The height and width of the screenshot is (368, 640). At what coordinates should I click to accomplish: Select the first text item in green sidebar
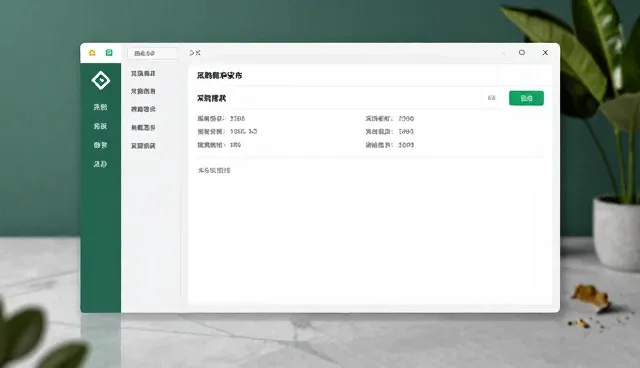pos(100,107)
